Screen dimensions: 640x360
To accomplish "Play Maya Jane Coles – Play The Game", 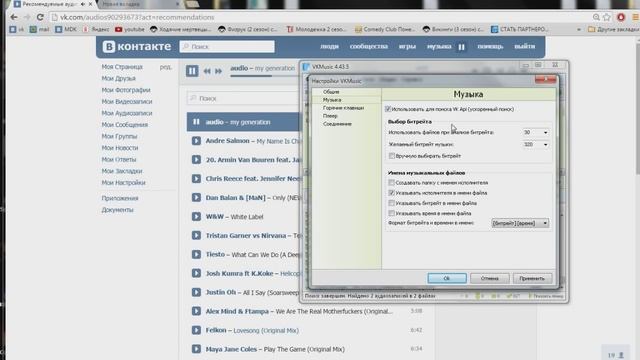I will [x=196, y=349].
